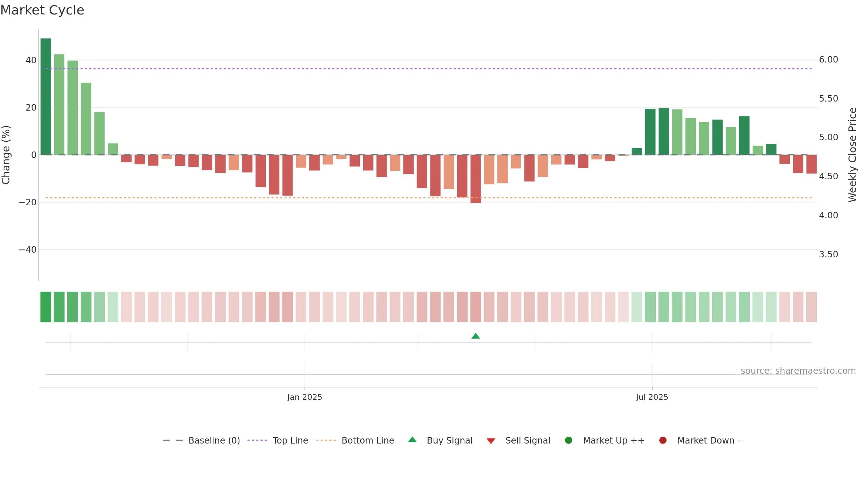The height and width of the screenshot is (488, 868).
Task: Toggle the Market Up ++ legend entry
Action: (x=605, y=440)
